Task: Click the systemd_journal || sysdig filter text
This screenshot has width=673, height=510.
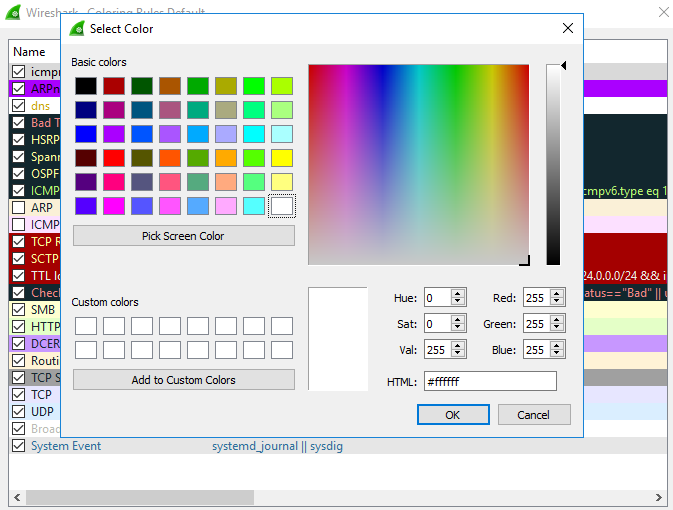Action: click(277, 446)
